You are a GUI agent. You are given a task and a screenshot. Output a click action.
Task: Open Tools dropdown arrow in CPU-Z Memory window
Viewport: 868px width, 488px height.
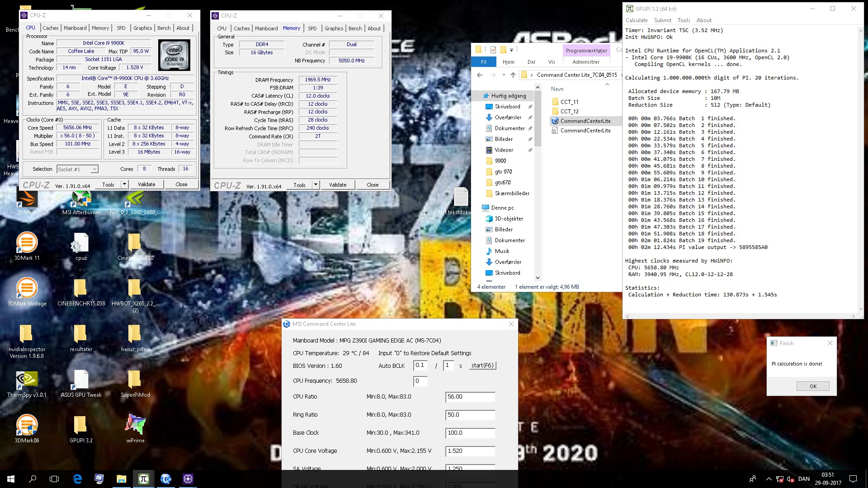point(316,185)
